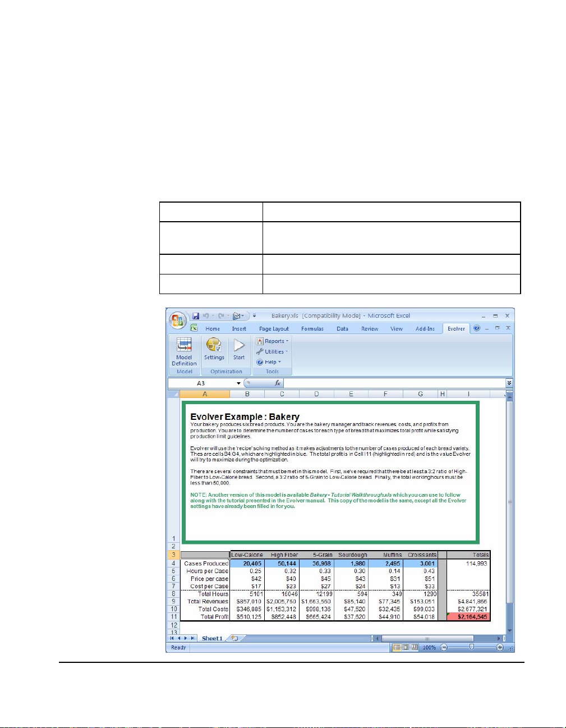Image resolution: width=566 pixels, height=728 pixels.
Task: Click total cases cell 114,993
Action: pos(468,564)
